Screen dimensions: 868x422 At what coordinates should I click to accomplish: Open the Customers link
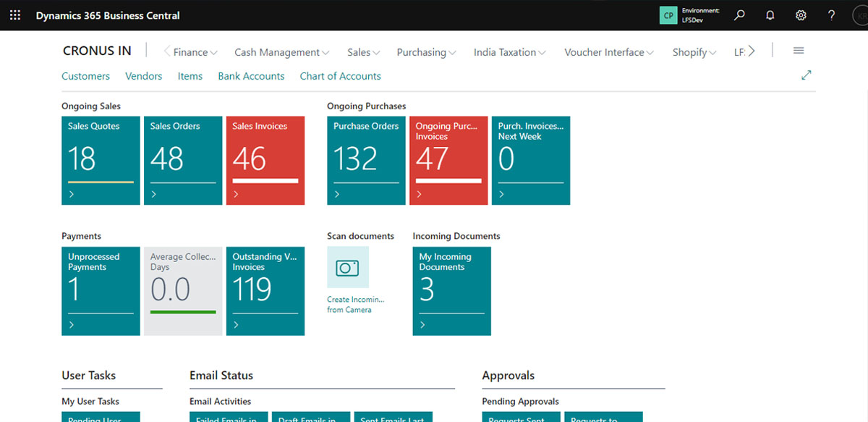click(85, 76)
